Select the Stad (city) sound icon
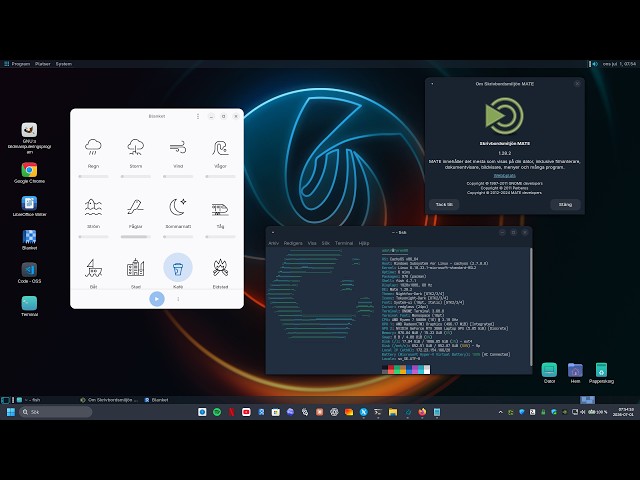640x480 pixels. coord(136,268)
